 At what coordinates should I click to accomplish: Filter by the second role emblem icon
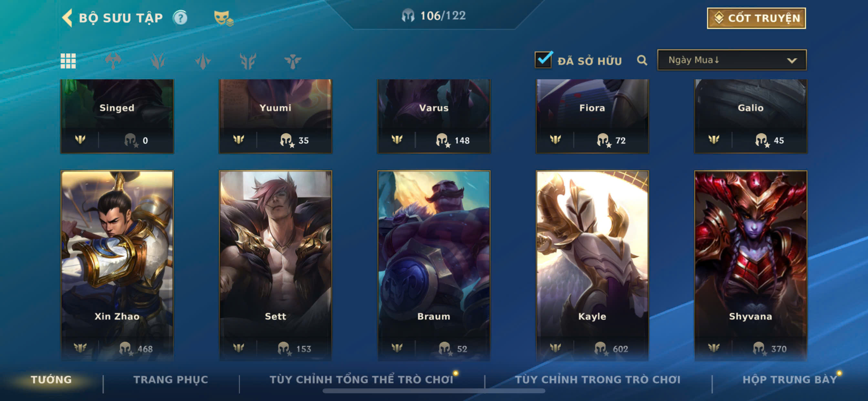[158, 61]
